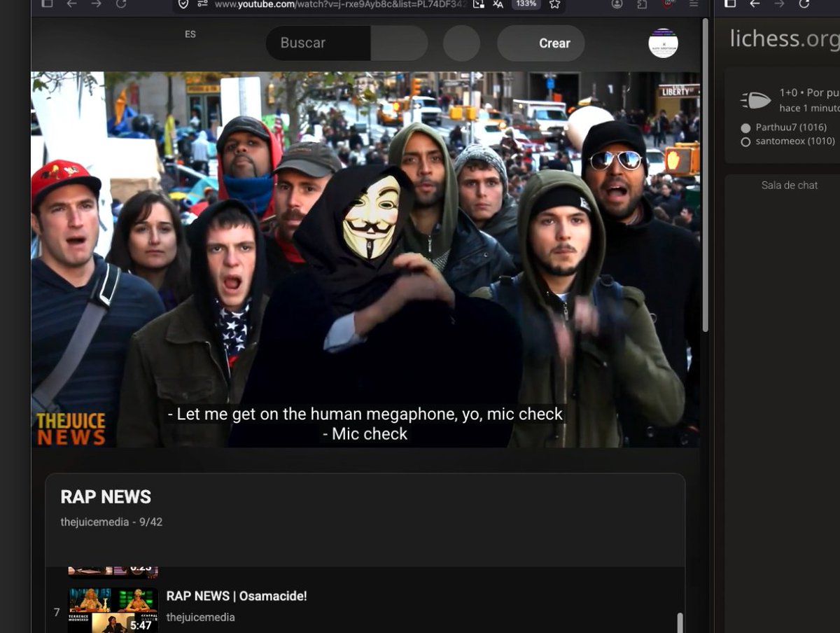840x633 pixels.
Task: Click the lichess.org logo link
Action: click(784, 39)
